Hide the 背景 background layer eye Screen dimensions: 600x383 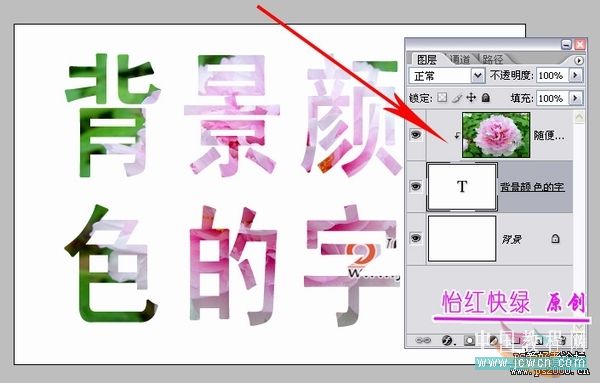(416, 238)
